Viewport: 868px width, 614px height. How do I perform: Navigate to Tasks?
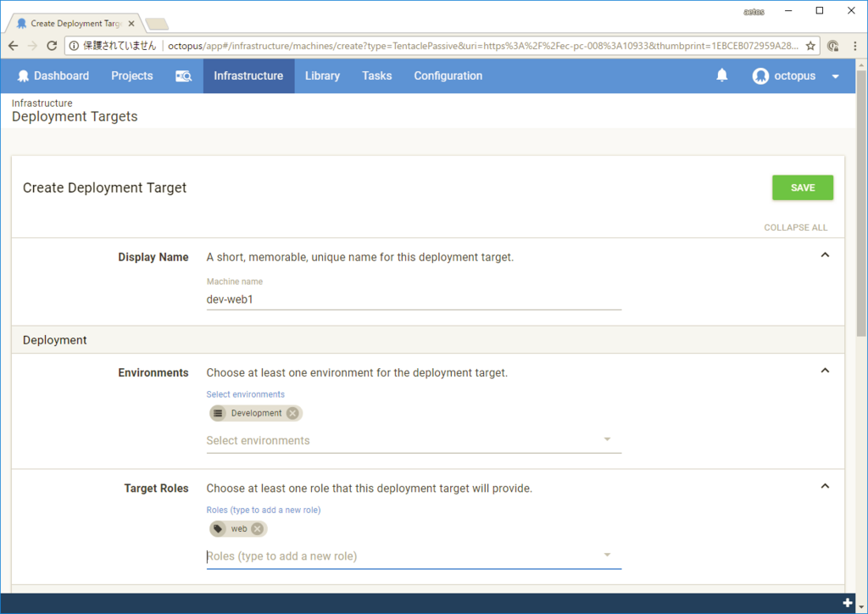(377, 75)
